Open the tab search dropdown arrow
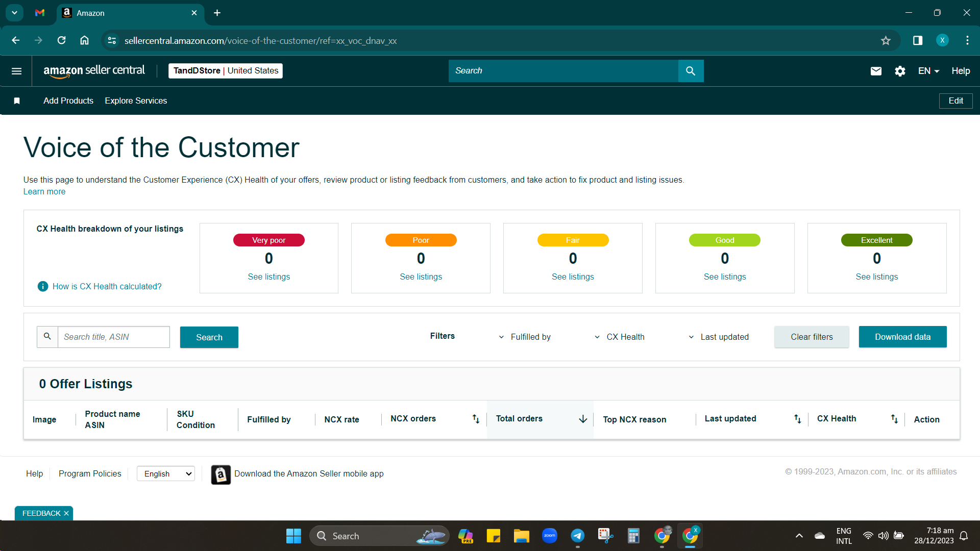Image resolution: width=980 pixels, height=551 pixels. [14, 13]
